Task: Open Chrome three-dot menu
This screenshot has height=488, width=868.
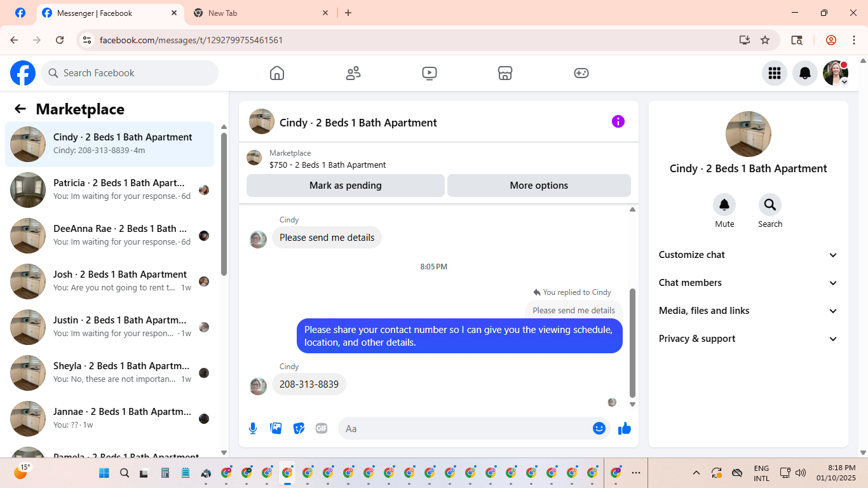Action: pyautogui.click(x=854, y=40)
